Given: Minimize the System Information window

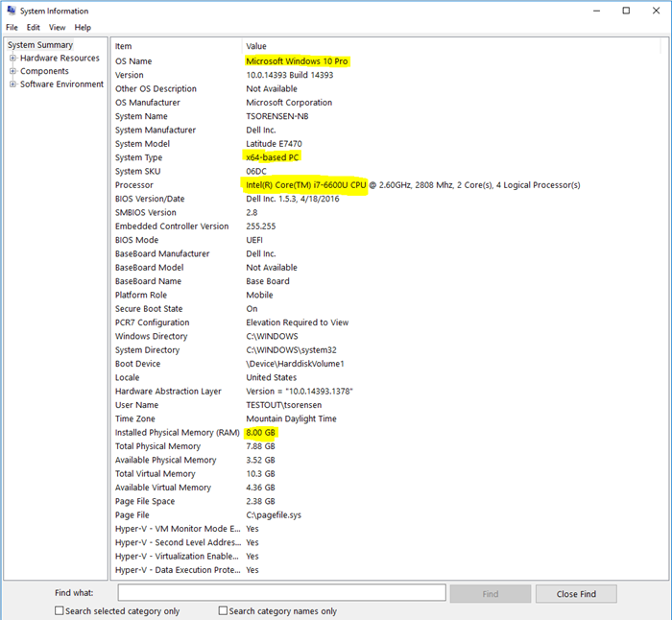Looking at the screenshot, I should pyautogui.click(x=596, y=11).
